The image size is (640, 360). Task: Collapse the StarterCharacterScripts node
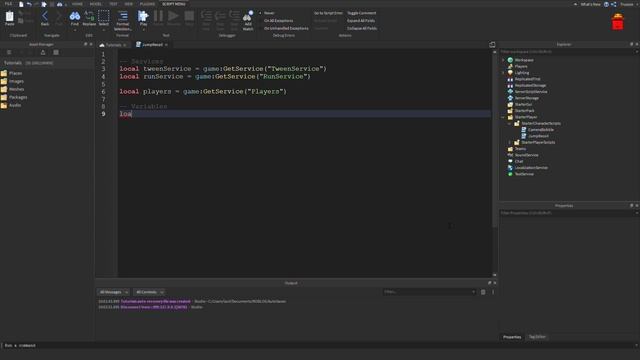[510, 123]
